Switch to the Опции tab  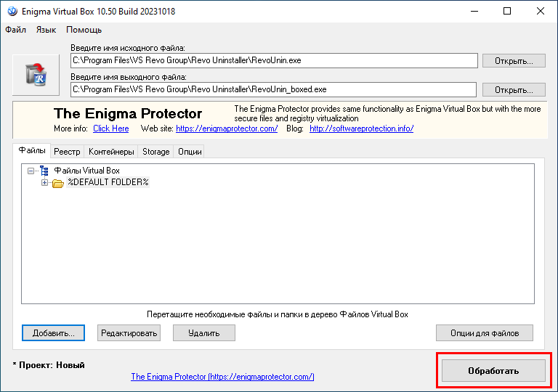click(x=190, y=152)
